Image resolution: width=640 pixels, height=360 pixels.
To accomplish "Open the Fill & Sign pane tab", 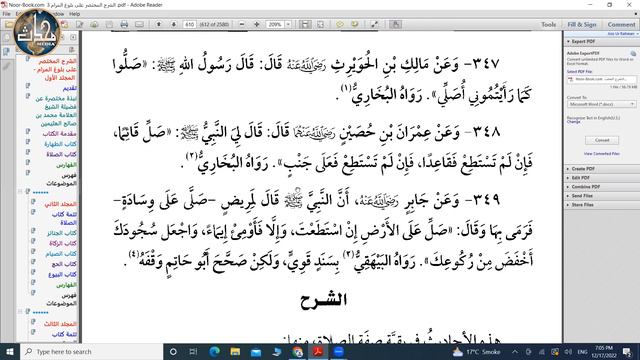I will (582, 24).
